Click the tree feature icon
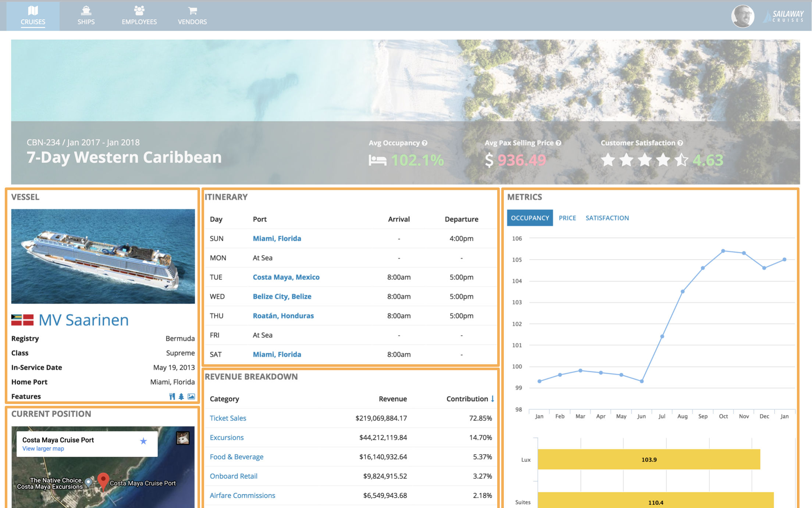The image size is (812, 508). tap(181, 396)
